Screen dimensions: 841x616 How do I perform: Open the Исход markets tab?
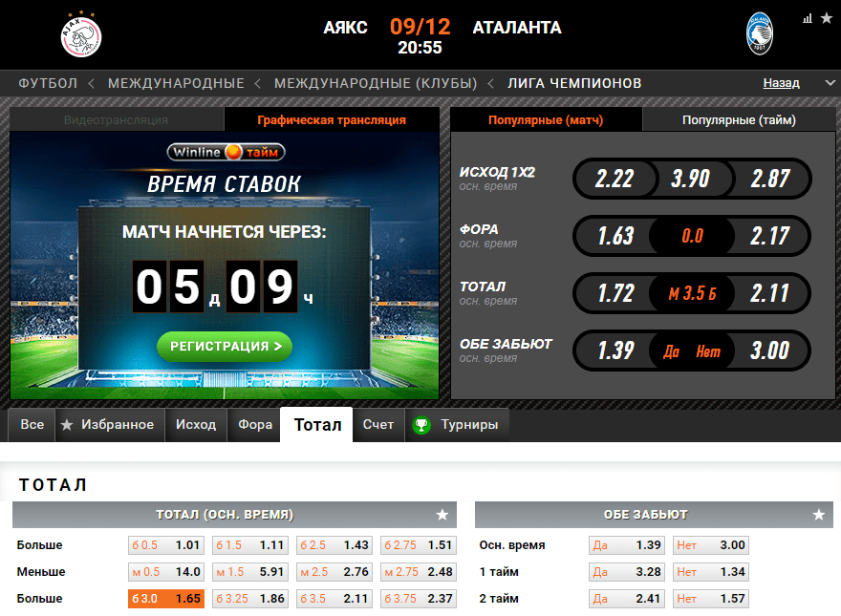coord(196,425)
